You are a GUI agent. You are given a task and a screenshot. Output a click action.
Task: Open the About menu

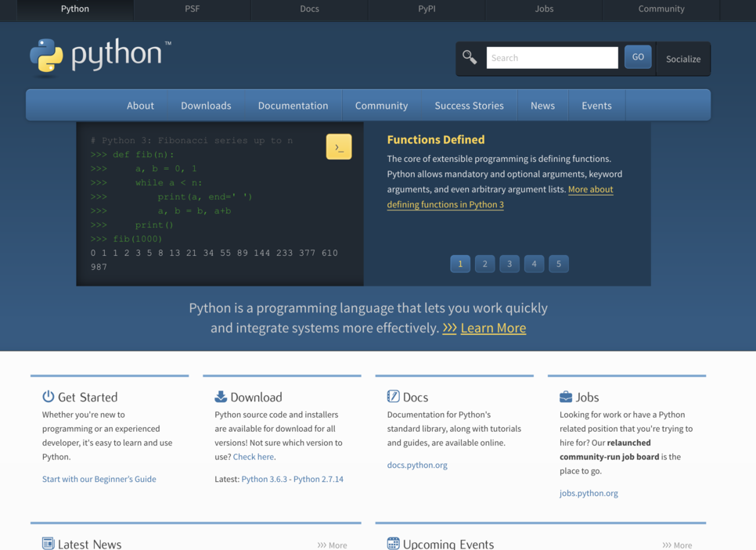[x=140, y=106]
